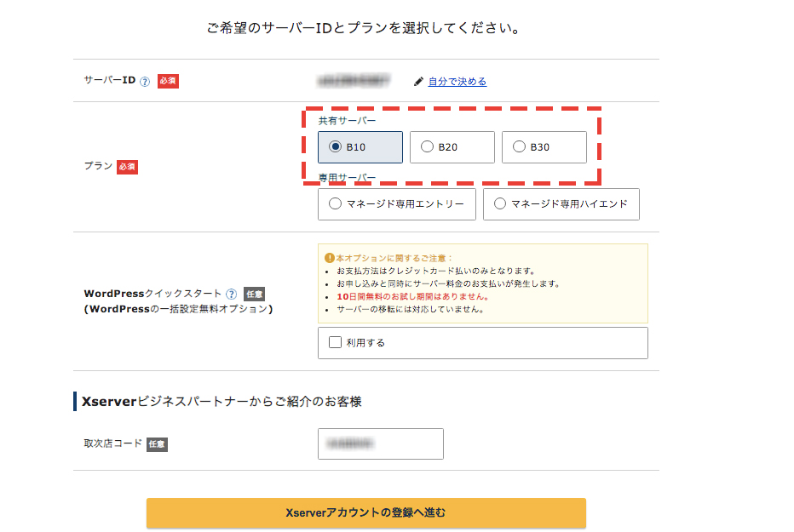The image size is (794, 532).
Task: Pick the B30 plan option
Action: pyautogui.click(x=520, y=147)
